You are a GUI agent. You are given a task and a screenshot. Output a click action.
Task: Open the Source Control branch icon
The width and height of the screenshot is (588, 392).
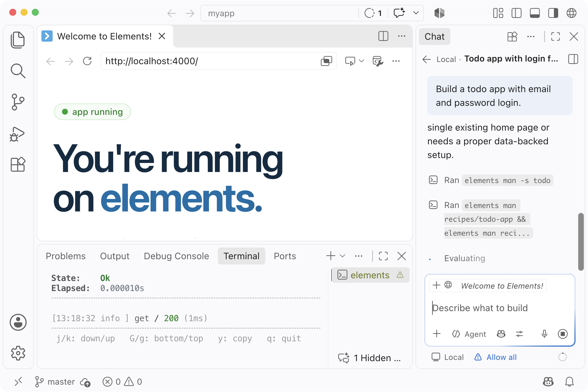point(18,102)
